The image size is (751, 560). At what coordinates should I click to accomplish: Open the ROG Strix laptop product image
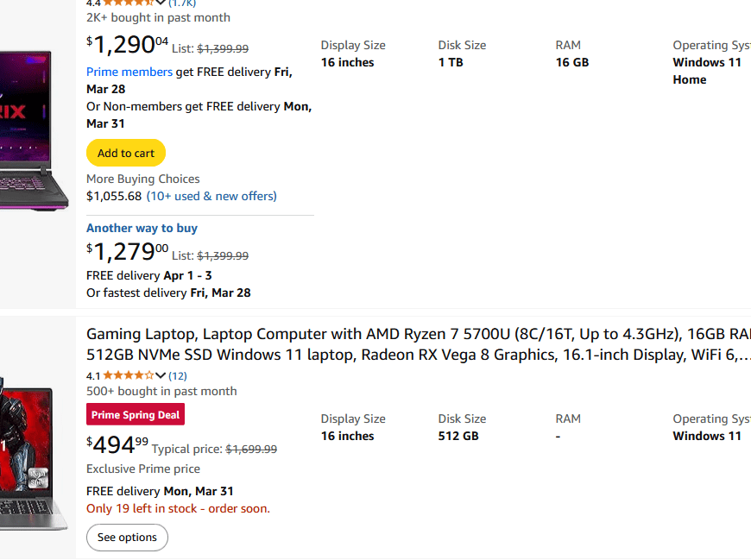(35, 129)
